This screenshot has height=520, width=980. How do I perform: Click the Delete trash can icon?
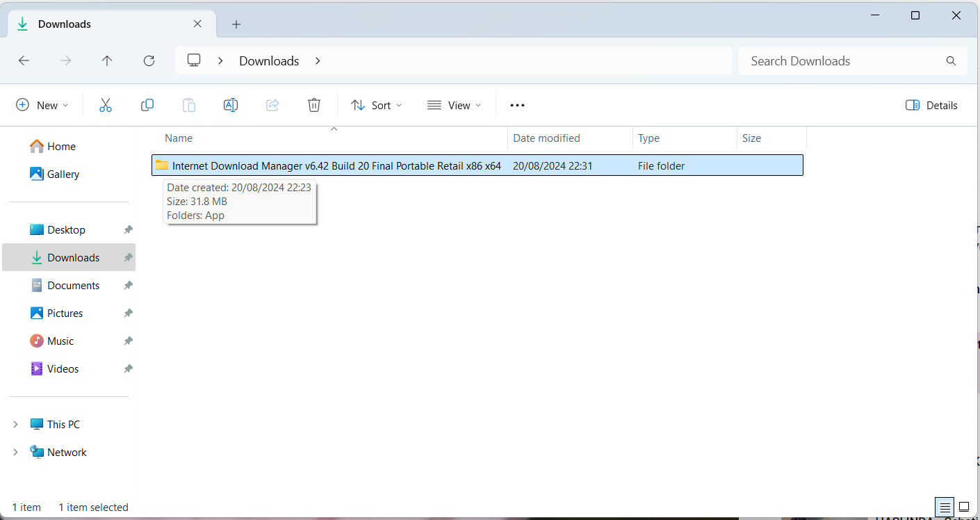pos(314,105)
